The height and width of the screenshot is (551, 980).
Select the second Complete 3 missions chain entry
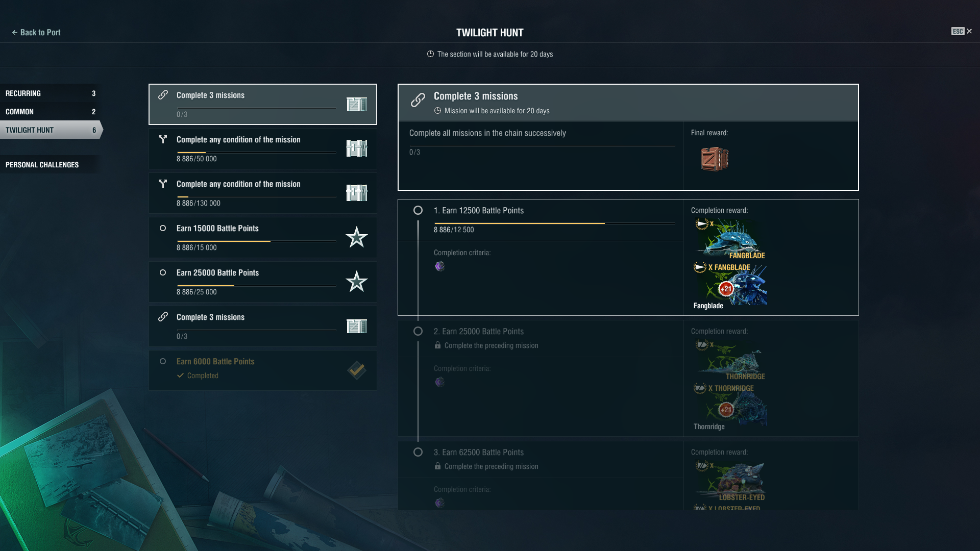point(263,326)
